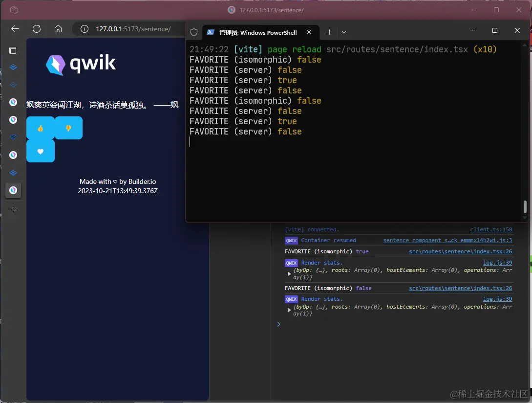
Task: Open index.tsx:26 link on FAVORITE true row
Action: point(460,251)
